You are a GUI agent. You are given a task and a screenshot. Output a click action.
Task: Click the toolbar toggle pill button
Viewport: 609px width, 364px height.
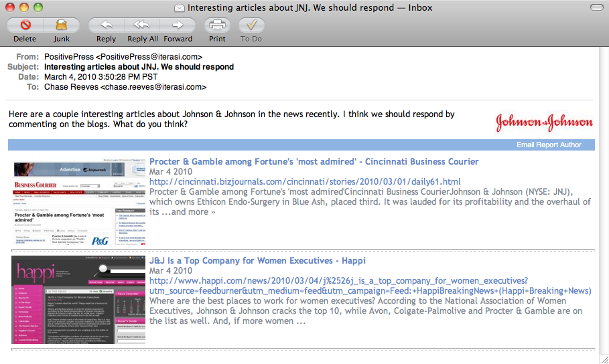[596, 7]
